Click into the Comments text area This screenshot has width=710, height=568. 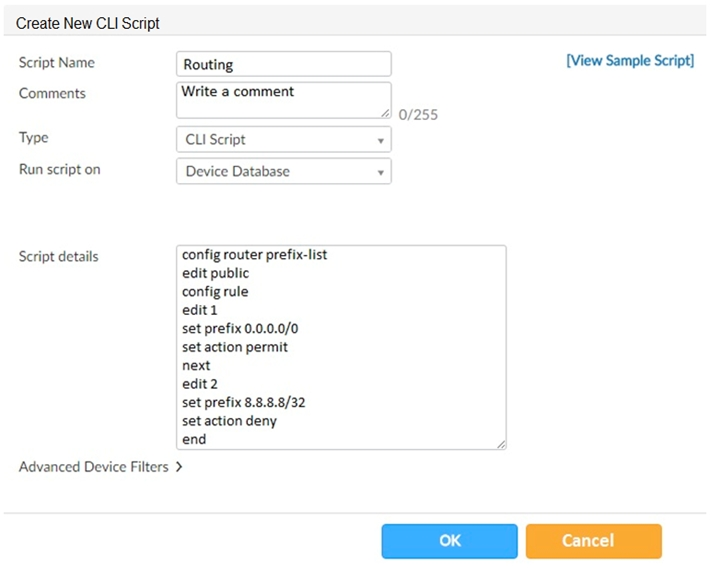pyautogui.click(x=283, y=100)
